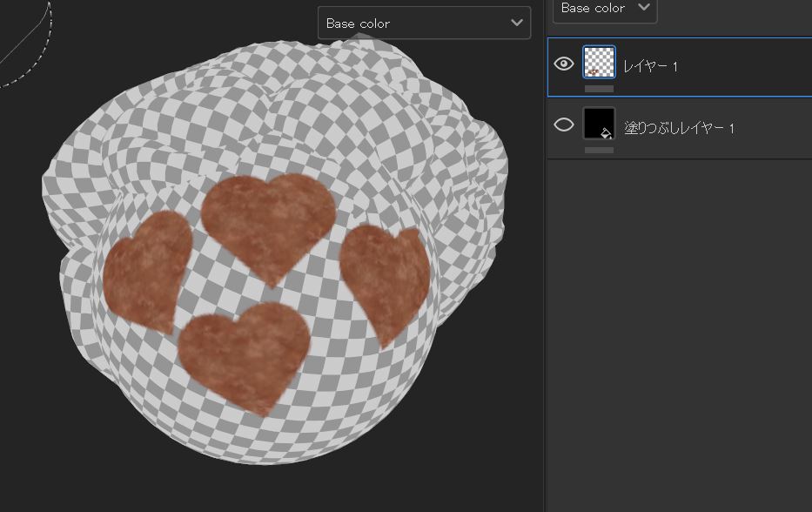This screenshot has width=812, height=512.
Task: Select the レイヤー 1 checkered thumbnail
Action: (599, 63)
